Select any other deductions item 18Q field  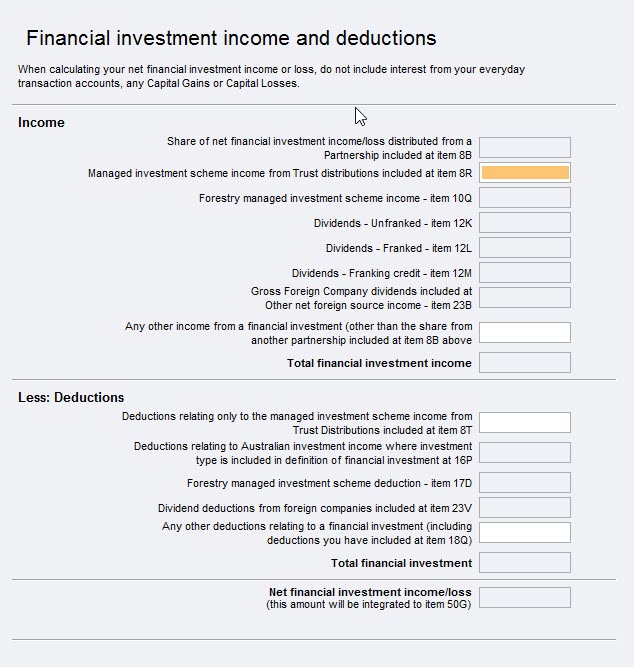[524, 532]
